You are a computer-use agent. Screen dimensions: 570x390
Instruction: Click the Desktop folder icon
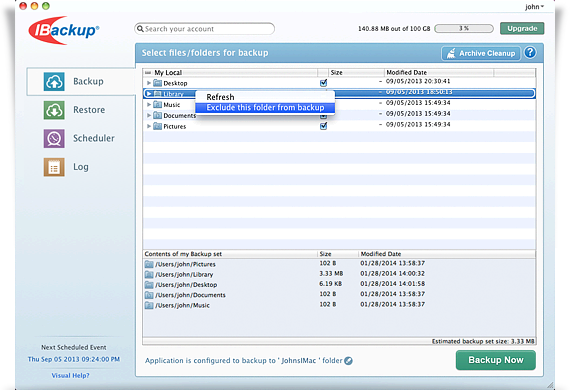click(157, 83)
